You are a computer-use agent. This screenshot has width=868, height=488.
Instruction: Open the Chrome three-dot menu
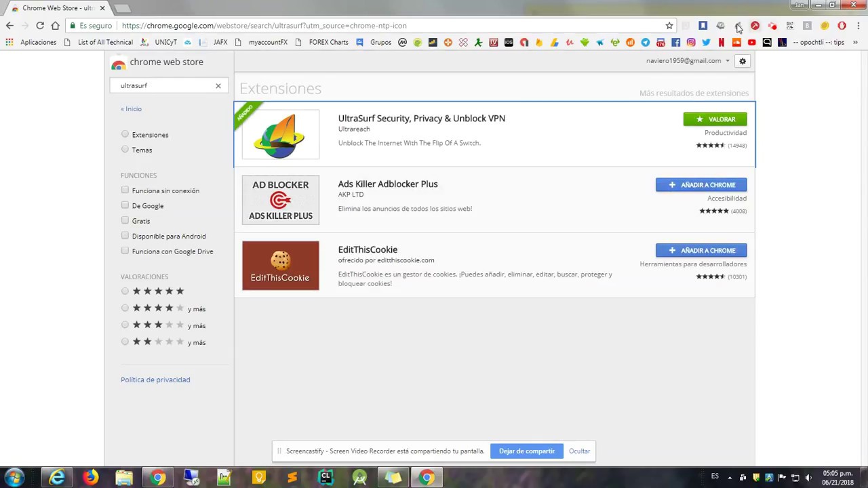pos(859,26)
